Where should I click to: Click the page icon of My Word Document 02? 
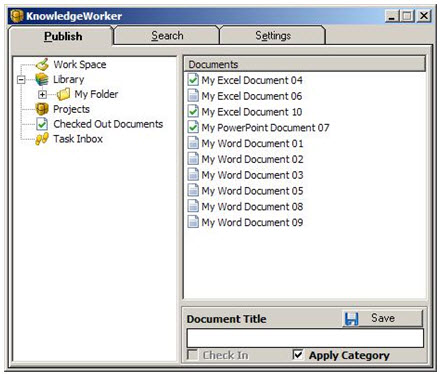pos(193,159)
